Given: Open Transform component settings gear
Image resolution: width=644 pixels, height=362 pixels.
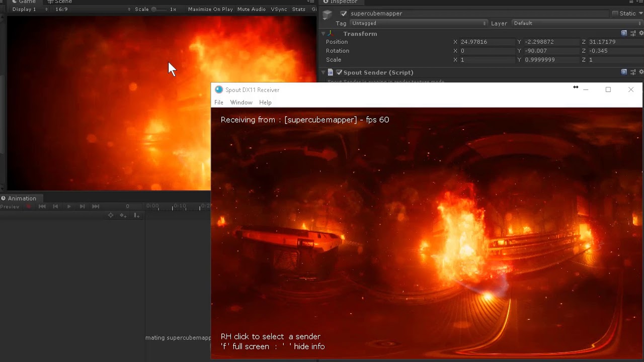Looking at the screenshot, I should coord(641,33).
